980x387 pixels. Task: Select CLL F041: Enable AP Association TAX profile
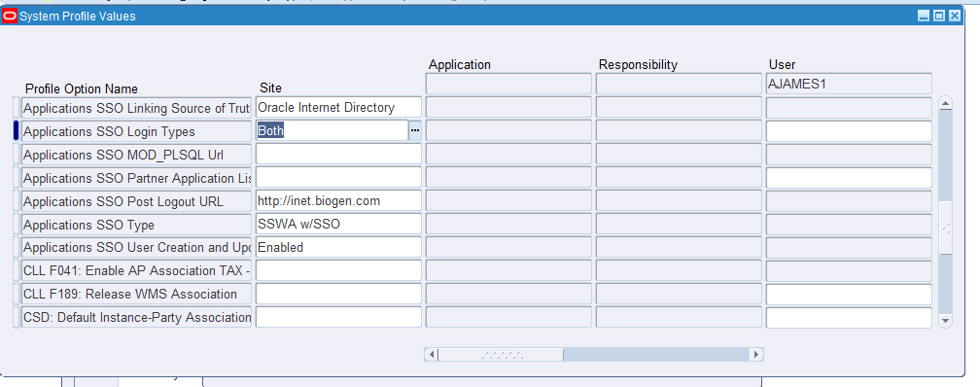point(136,270)
